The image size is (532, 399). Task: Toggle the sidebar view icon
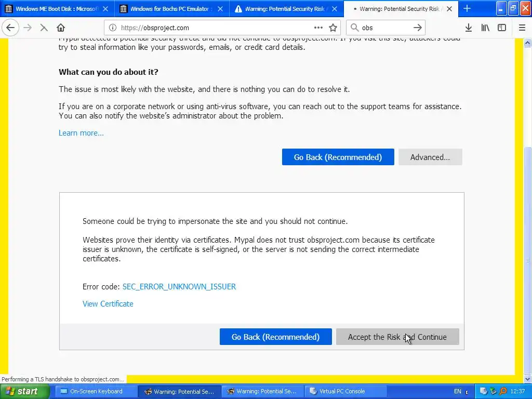[502, 28]
